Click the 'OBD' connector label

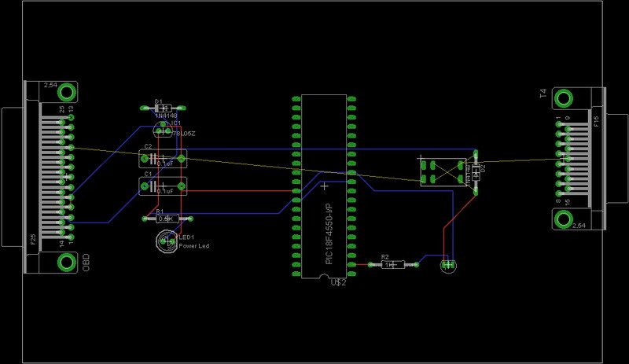pyautogui.click(x=86, y=263)
